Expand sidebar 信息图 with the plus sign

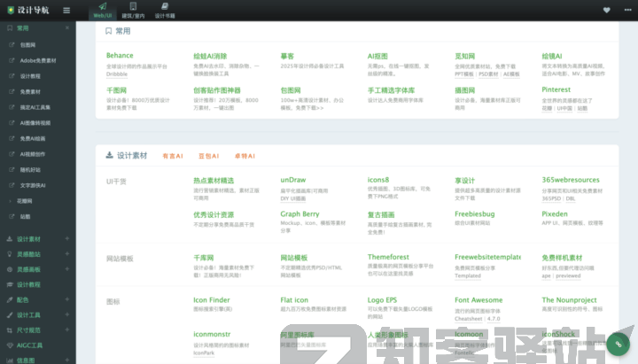[x=67, y=360]
